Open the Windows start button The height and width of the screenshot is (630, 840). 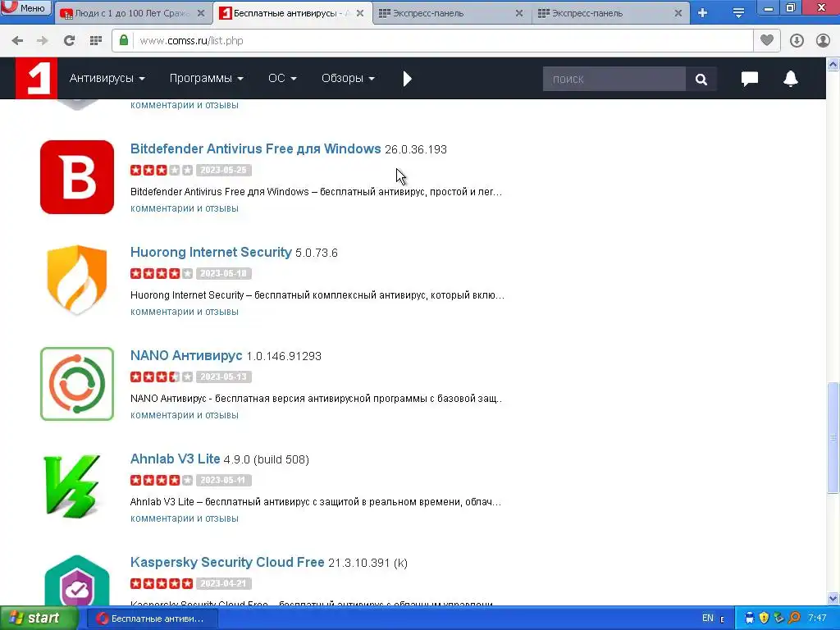[39, 619]
